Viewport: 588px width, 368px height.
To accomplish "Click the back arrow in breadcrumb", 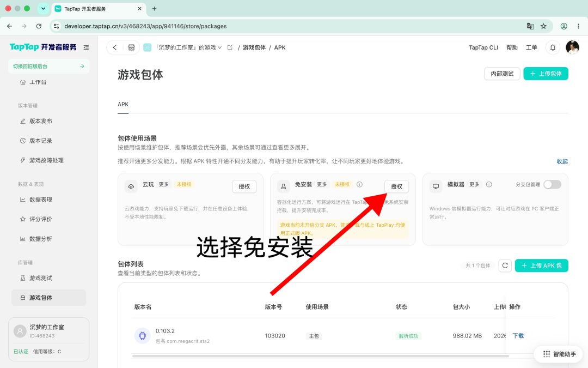I will tap(115, 47).
